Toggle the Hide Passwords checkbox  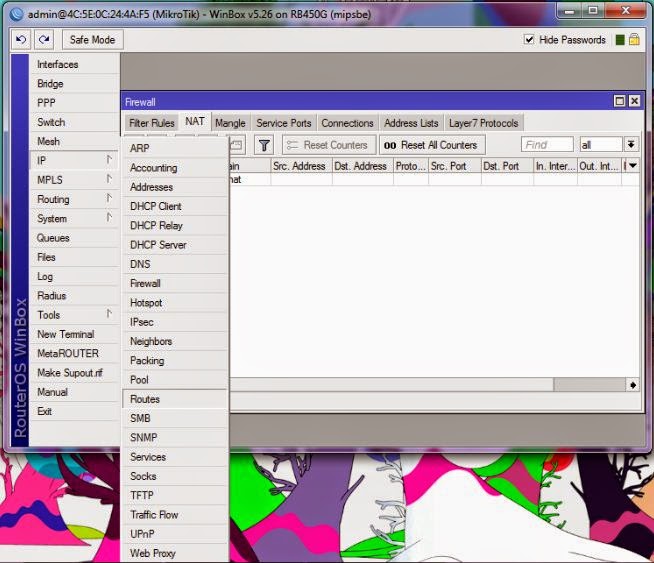(x=529, y=40)
